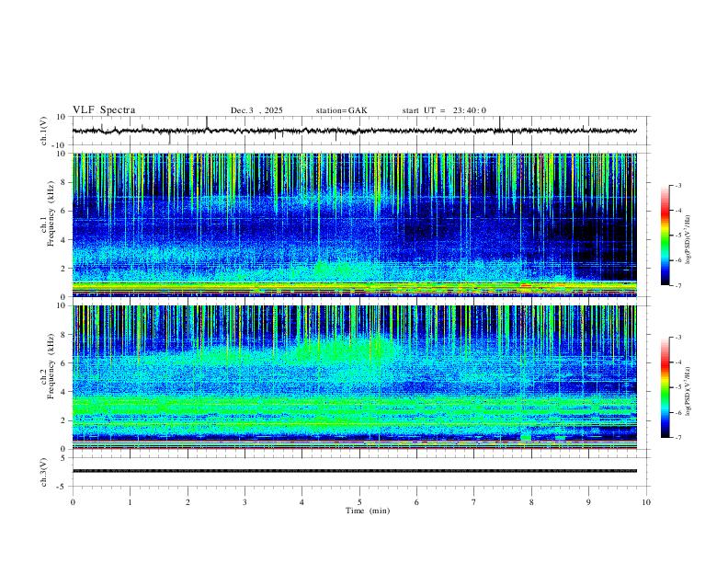
Task: Click "4" kHz tick on ch.2 frequency axis
Action: 64,392
